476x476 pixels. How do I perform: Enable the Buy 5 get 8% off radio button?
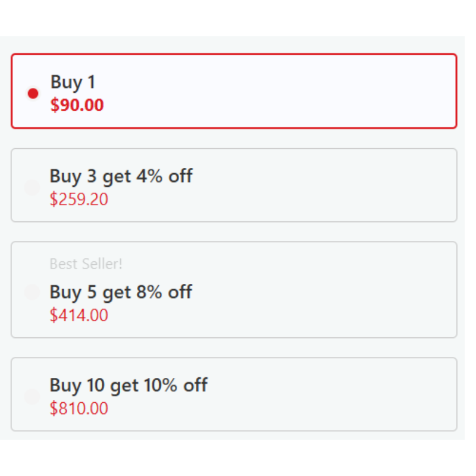point(32,292)
